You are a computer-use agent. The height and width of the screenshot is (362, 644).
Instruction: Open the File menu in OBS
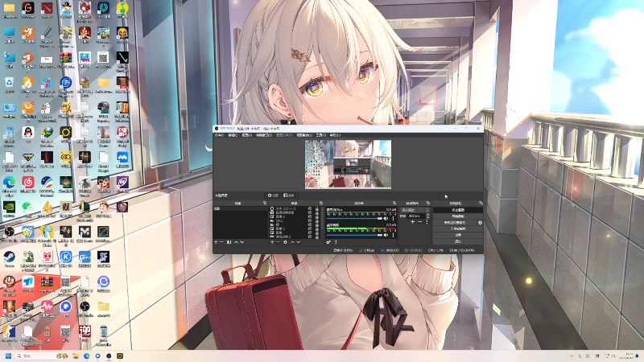(x=219, y=135)
